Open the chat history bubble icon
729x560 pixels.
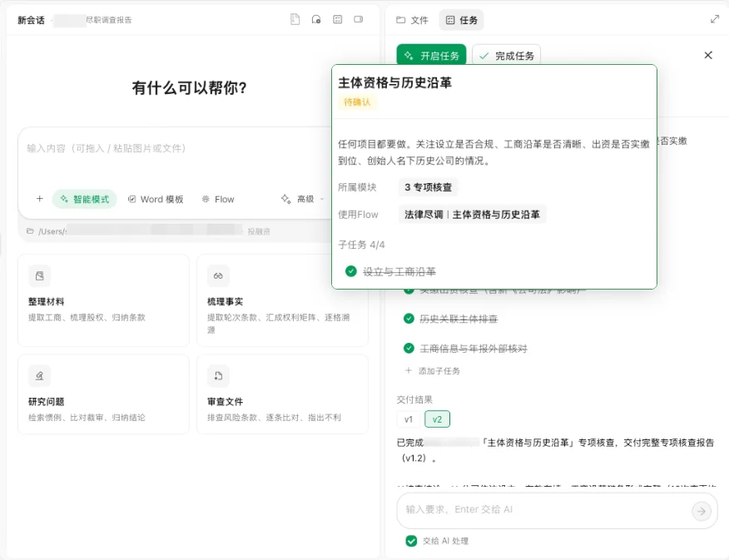(x=316, y=19)
